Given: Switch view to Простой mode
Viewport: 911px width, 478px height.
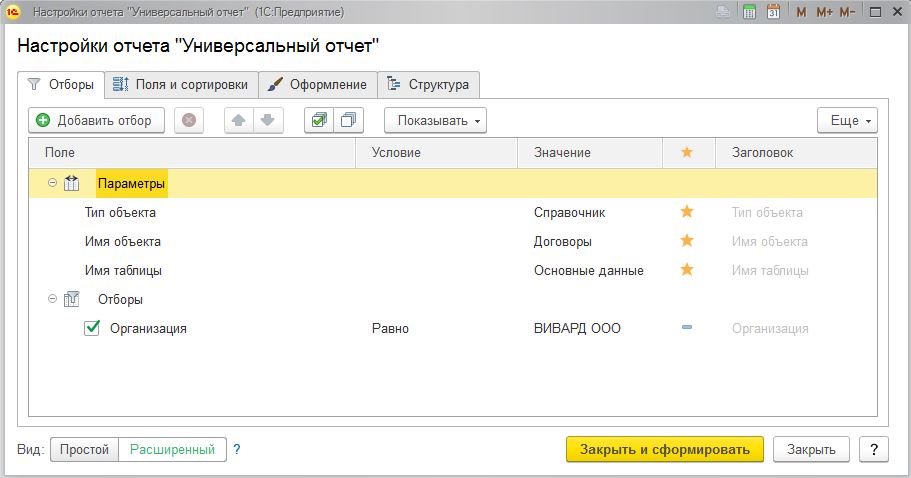Looking at the screenshot, I should (84, 450).
